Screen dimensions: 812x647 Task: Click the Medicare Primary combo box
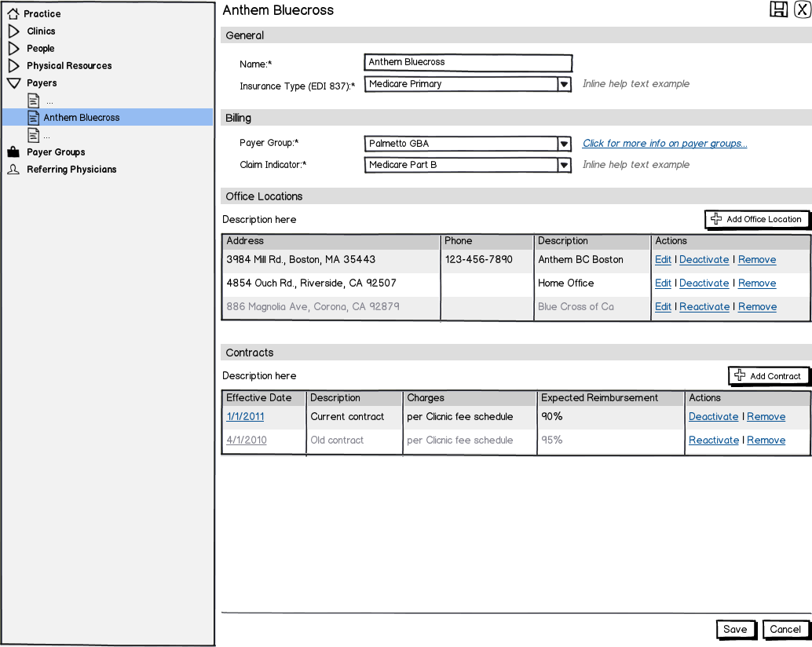click(467, 84)
